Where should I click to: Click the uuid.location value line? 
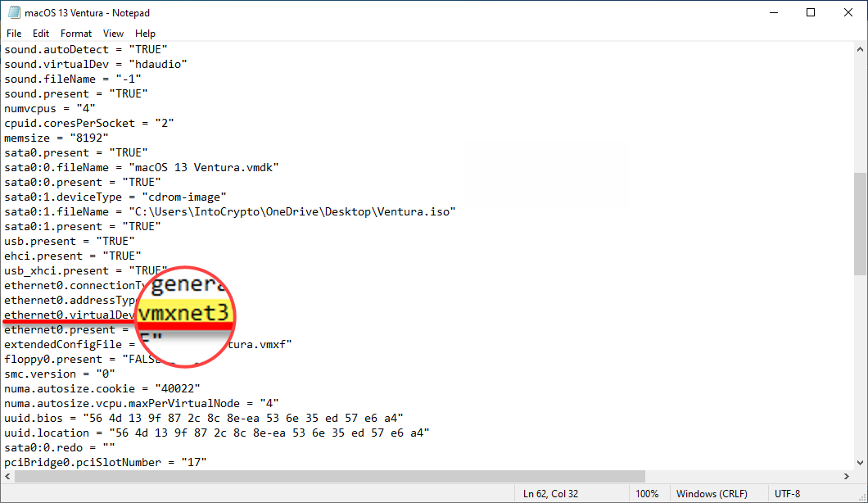217,433
